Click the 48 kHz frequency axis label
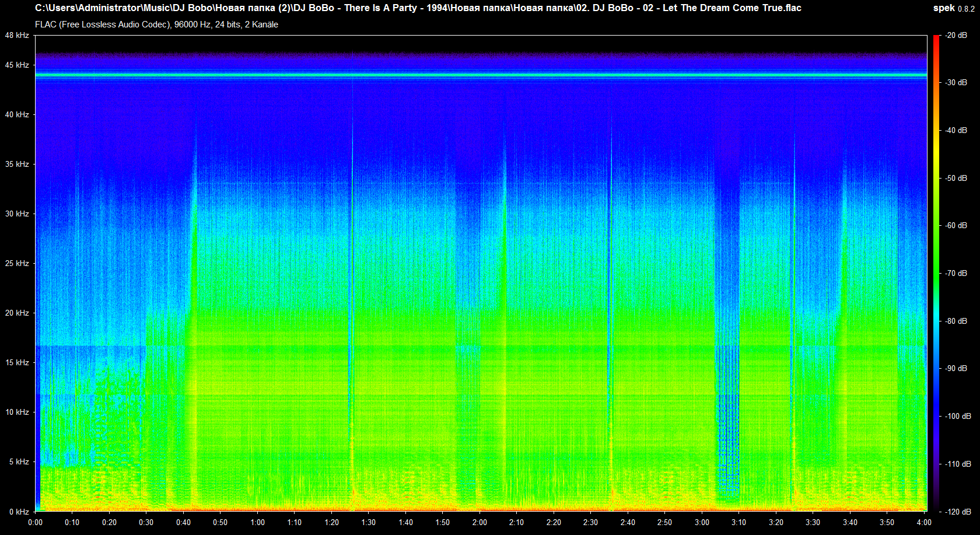Screen dimensions: 980x535 [17, 36]
